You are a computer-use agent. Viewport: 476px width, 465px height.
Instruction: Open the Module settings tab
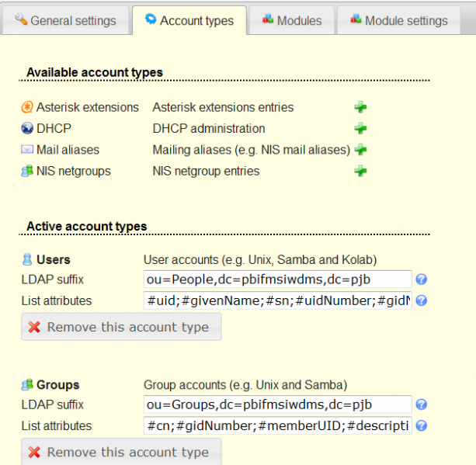point(399,20)
